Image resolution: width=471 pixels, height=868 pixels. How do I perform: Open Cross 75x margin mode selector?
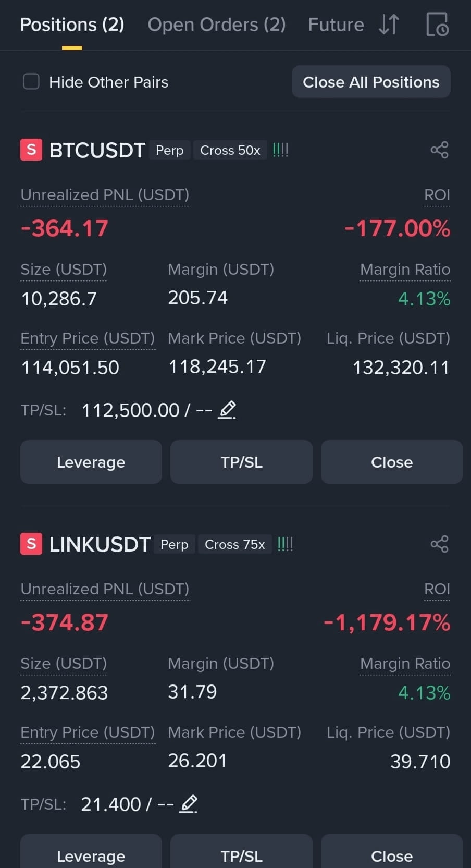[235, 544]
